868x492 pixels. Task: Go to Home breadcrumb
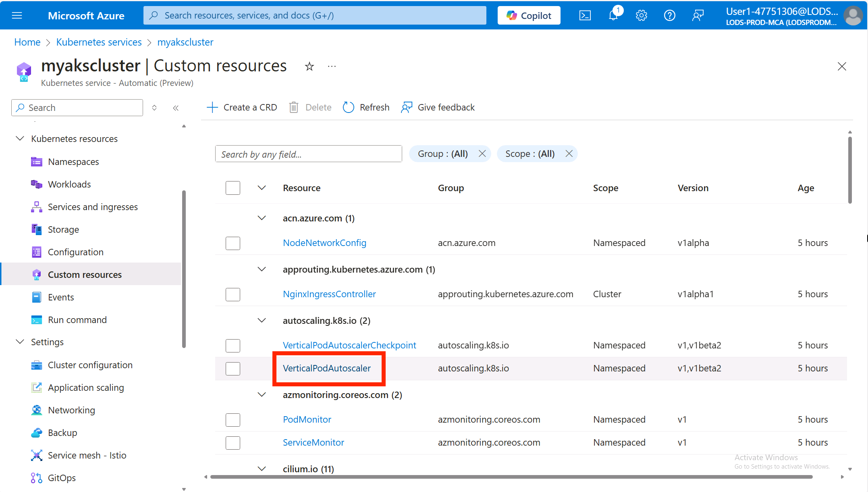click(27, 42)
